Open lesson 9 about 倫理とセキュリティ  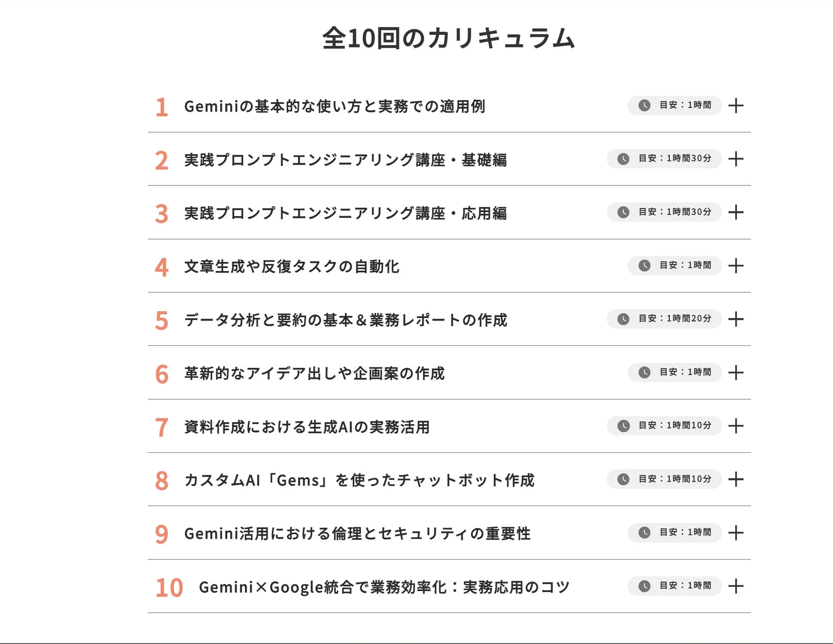point(358,534)
